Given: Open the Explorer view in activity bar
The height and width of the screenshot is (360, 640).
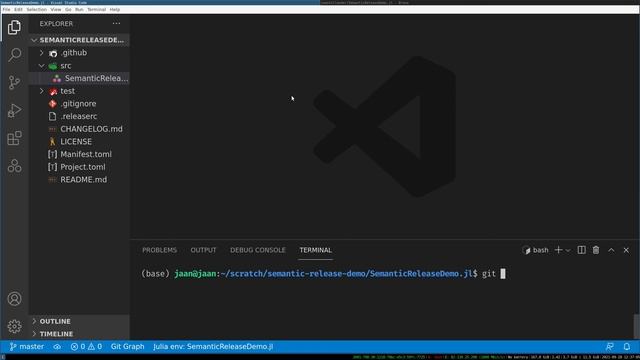Looking at the screenshot, I should point(14,27).
